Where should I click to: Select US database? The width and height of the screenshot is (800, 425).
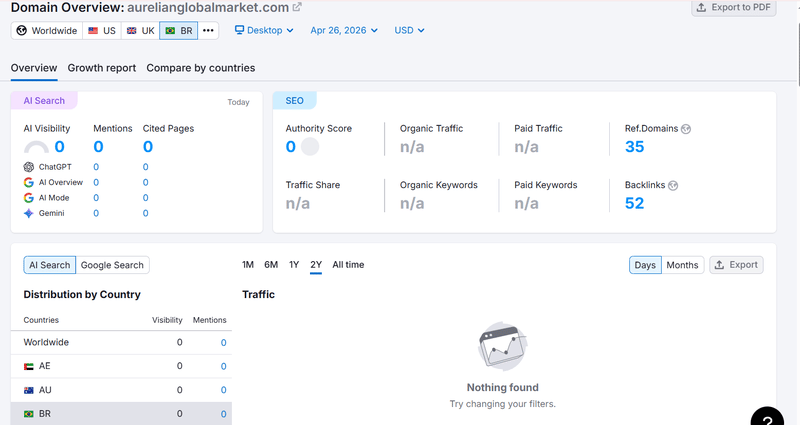coord(102,31)
